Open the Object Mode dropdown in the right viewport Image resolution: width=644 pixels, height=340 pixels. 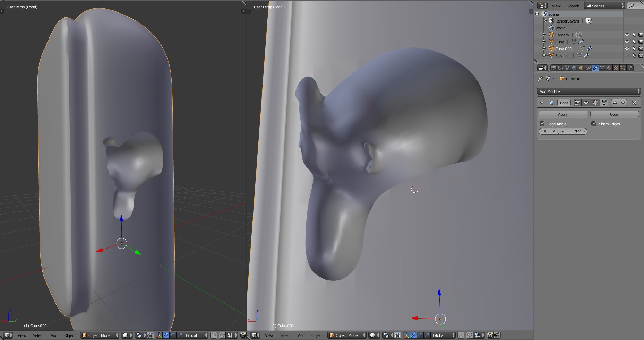pyautogui.click(x=347, y=335)
